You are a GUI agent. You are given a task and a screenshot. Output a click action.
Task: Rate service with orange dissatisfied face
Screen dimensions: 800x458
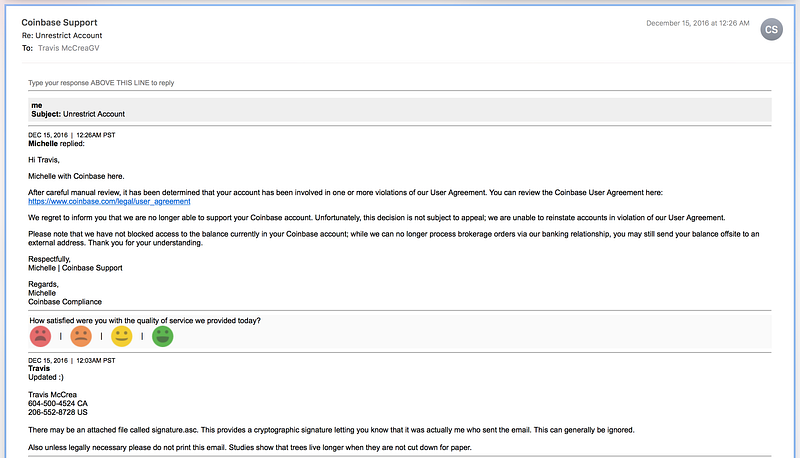pos(81,337)
